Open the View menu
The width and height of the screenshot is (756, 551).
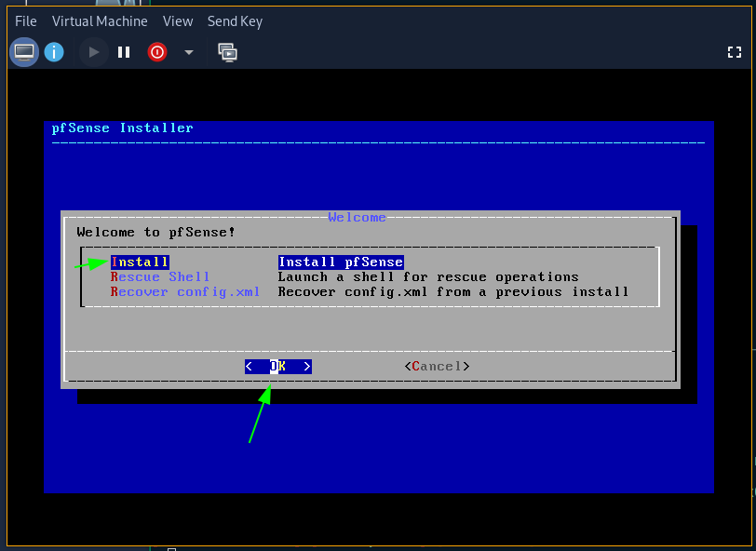tap(178, 21)
